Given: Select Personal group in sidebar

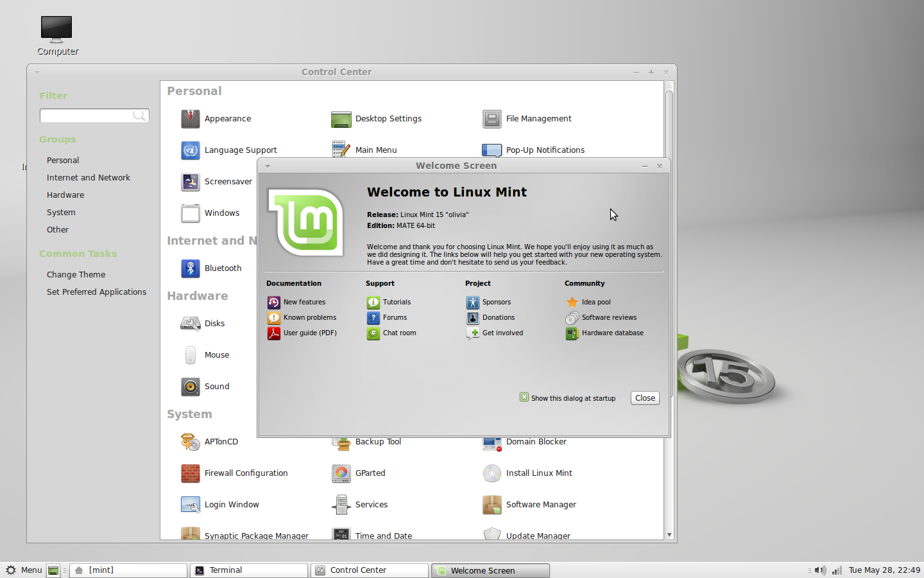Looking at the screenshot, I should (63, 161).
